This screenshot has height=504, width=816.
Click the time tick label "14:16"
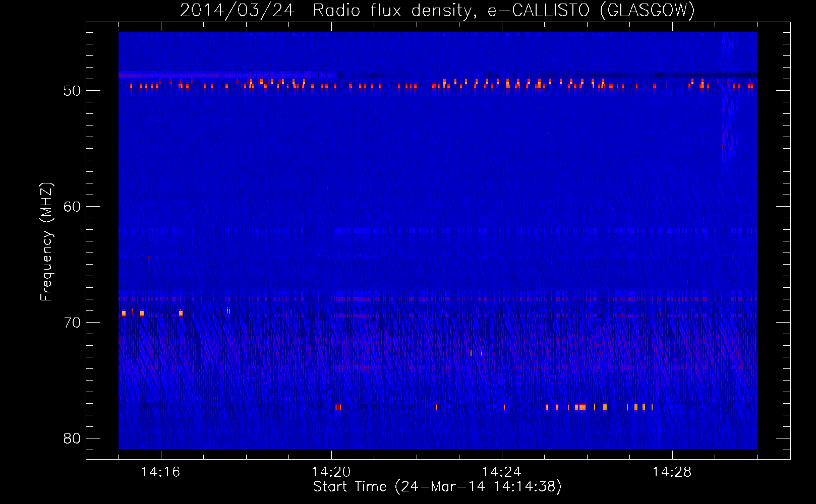(160, 472)
